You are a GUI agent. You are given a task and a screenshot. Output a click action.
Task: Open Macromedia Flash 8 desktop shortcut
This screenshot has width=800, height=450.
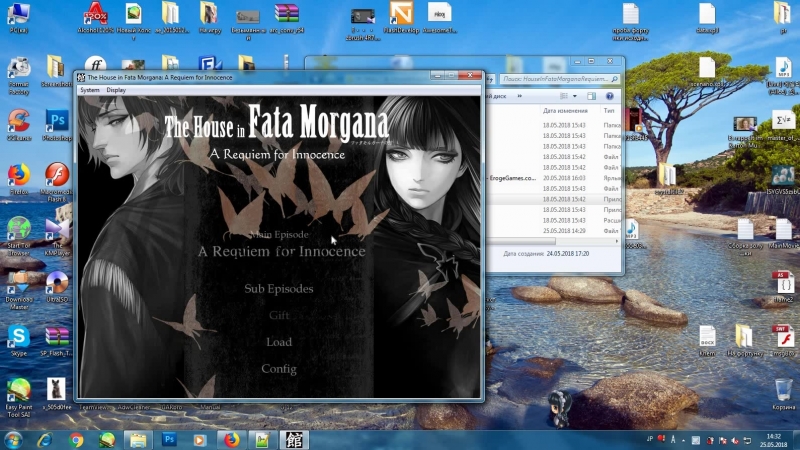tap(57, 183)
